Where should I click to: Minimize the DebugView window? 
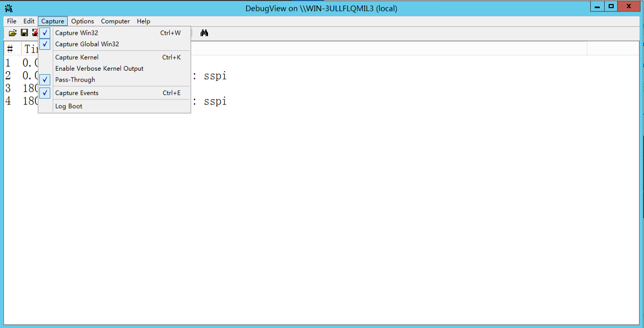598,6
